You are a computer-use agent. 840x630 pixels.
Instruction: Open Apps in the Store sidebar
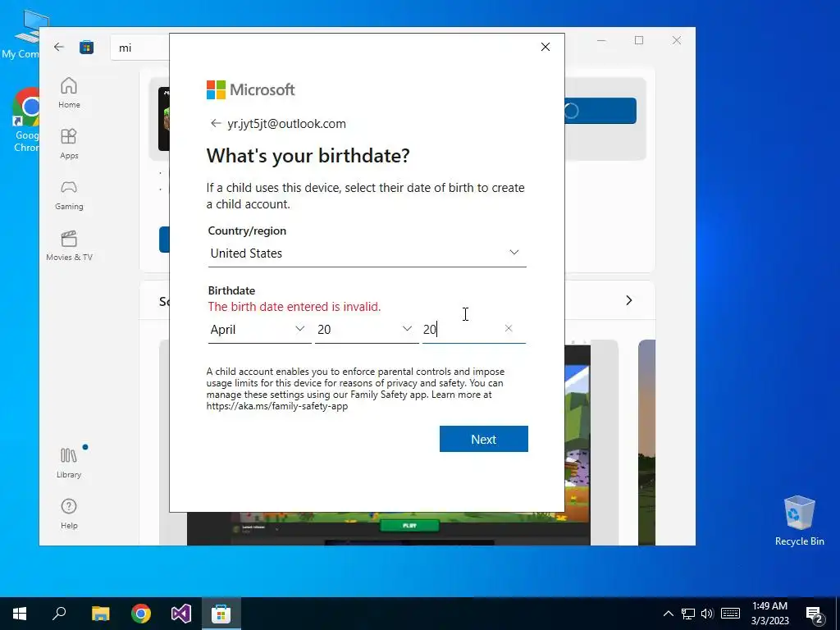tap(69, 144)
